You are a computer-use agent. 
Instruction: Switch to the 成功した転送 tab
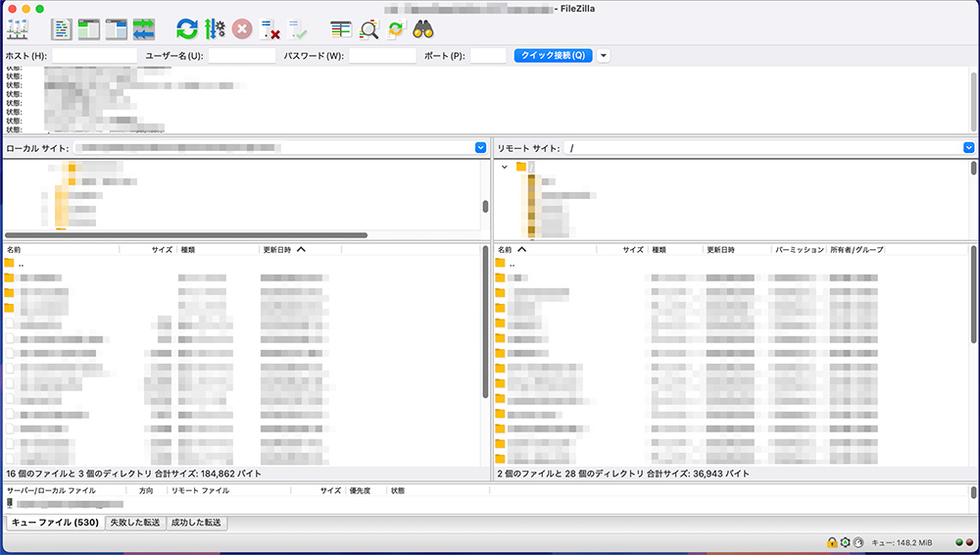coord(196,524)
